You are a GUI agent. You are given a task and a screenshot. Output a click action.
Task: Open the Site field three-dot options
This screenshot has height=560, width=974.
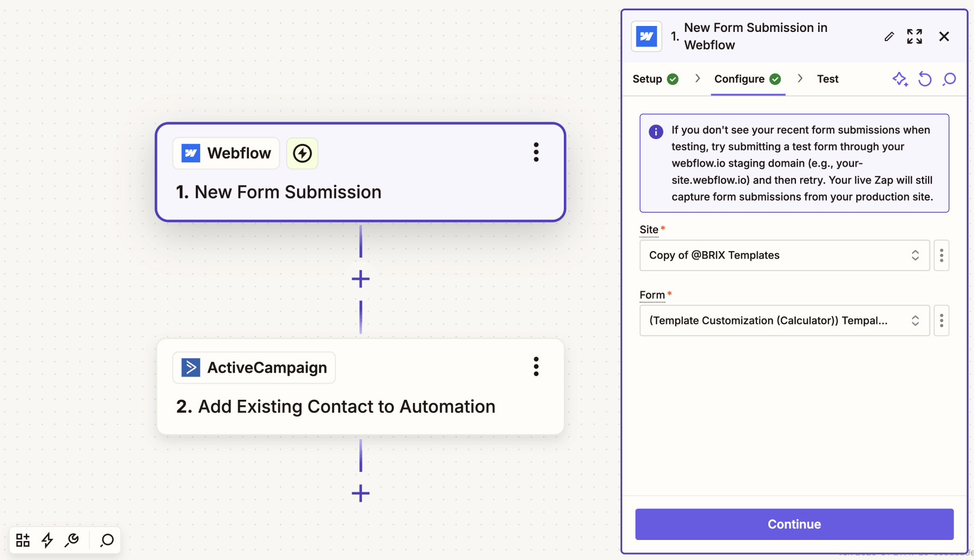pyautogui.click(x=942, y=255)
